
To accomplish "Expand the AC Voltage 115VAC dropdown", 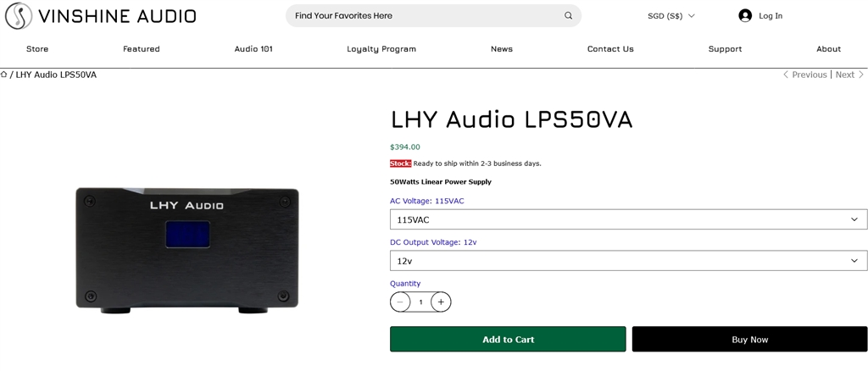I will (628, 219).
